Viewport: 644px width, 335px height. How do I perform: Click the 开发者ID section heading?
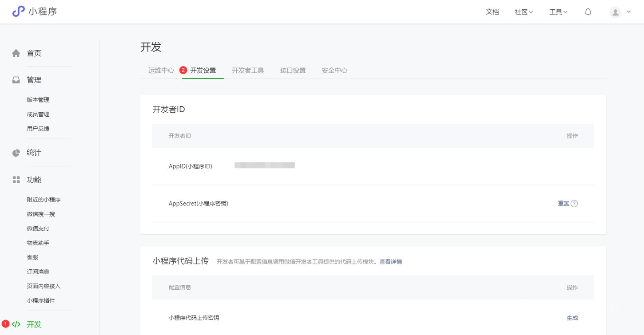pos(169,110)
